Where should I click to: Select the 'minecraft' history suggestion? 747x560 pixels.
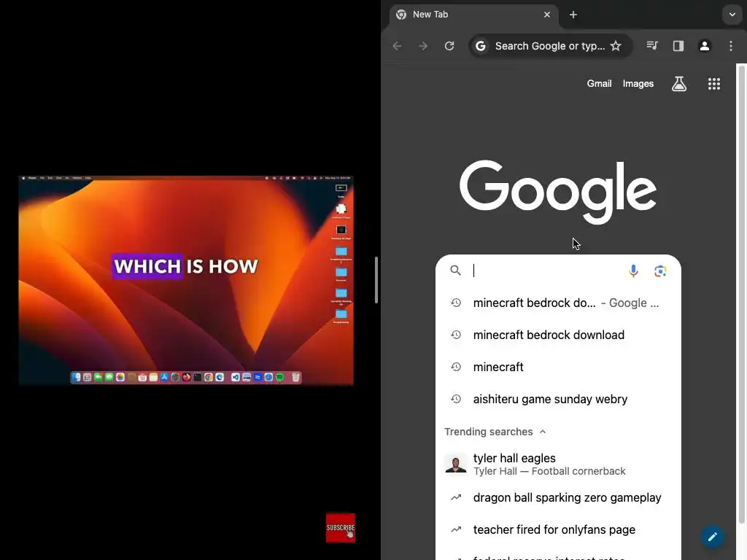558,367
